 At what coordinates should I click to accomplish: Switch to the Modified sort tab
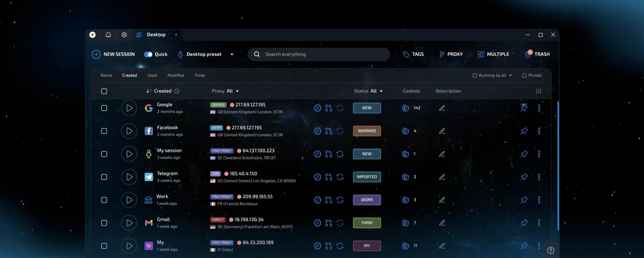[x=175, y=75]
